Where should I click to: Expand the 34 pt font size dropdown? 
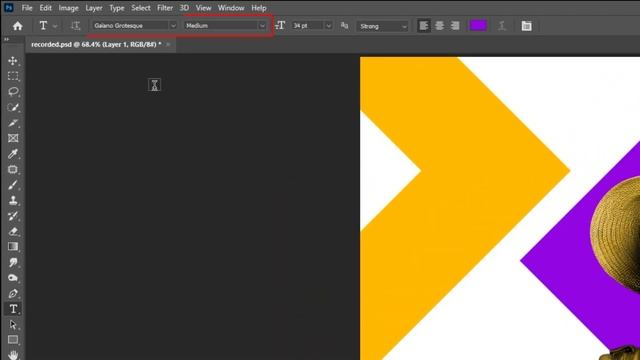328,26
